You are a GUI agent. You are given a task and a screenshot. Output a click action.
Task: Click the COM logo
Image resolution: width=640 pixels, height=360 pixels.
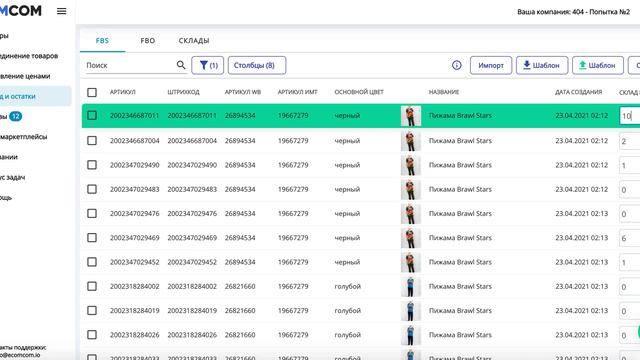tap(21, 11)
